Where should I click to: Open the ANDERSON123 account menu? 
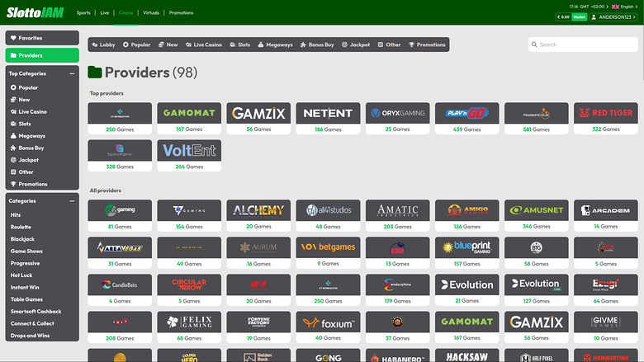tap(613, 16)
